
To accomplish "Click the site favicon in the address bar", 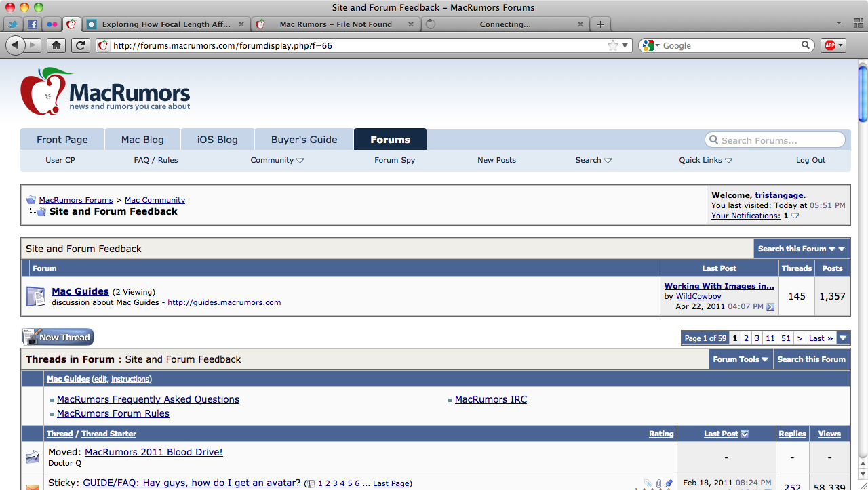I will pyautogui.click(x=103, y=45).
